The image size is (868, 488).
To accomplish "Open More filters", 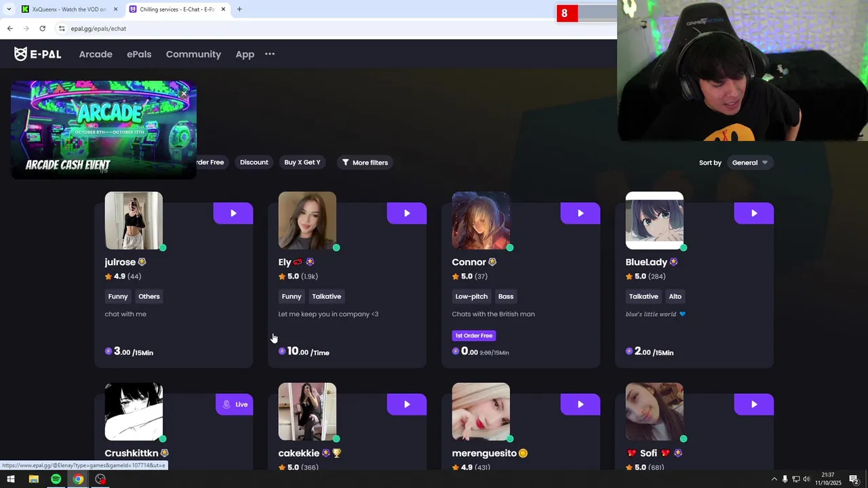I will pyautogui.click(x=365, y=163).
